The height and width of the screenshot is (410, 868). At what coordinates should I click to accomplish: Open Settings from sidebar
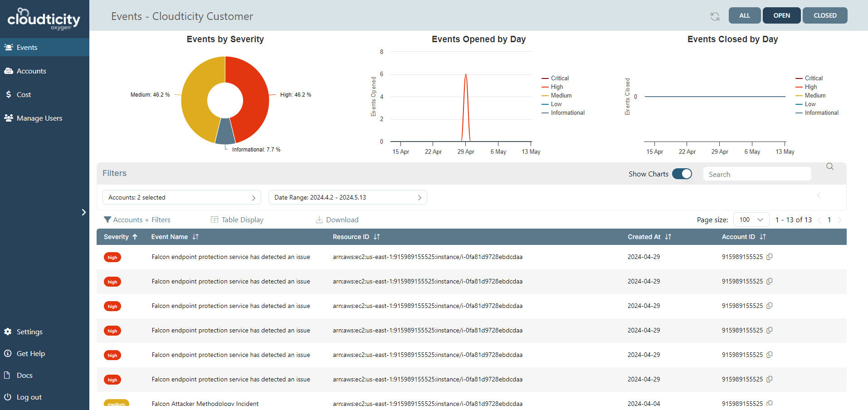pos(29,332)
